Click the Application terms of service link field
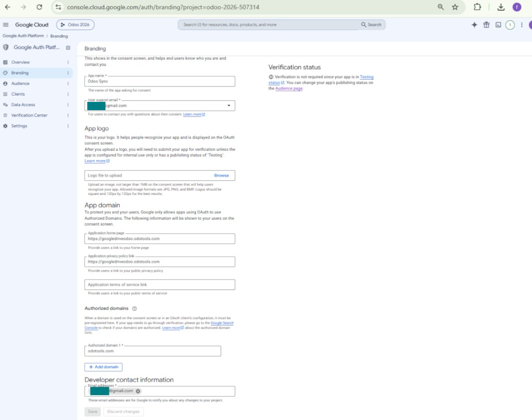 [159, 284]
